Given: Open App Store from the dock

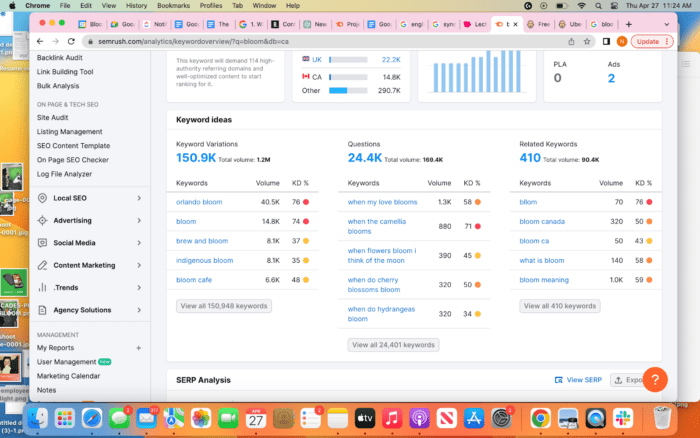Looking at the screenshot, I should [474, 419].
